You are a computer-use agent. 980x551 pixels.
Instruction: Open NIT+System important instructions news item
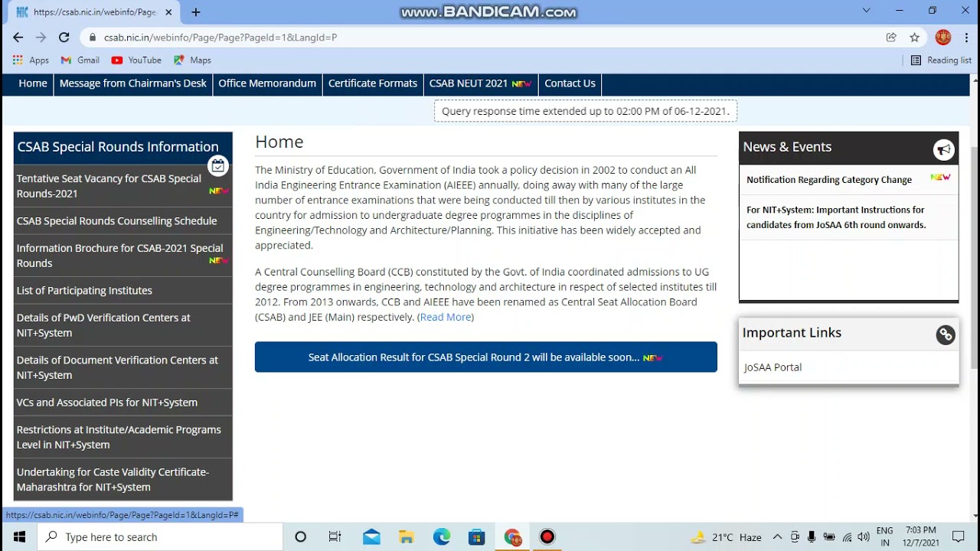click(836, 217)
